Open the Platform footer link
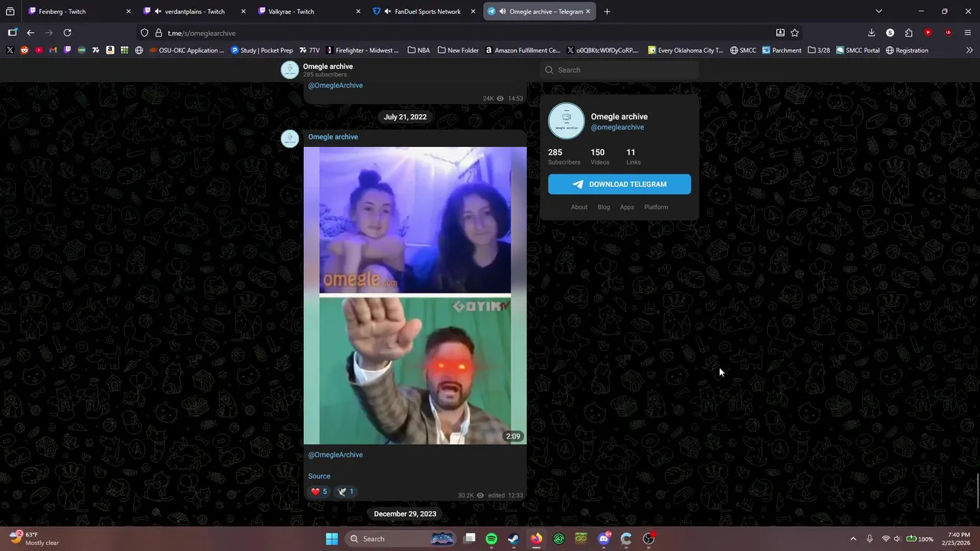 pyautogui.click(x=656, y=207)
